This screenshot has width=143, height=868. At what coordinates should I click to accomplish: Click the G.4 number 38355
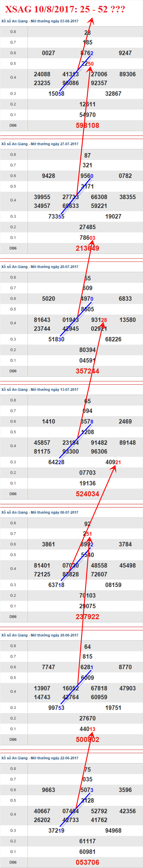pyautogui.click(x=128, y=197)
